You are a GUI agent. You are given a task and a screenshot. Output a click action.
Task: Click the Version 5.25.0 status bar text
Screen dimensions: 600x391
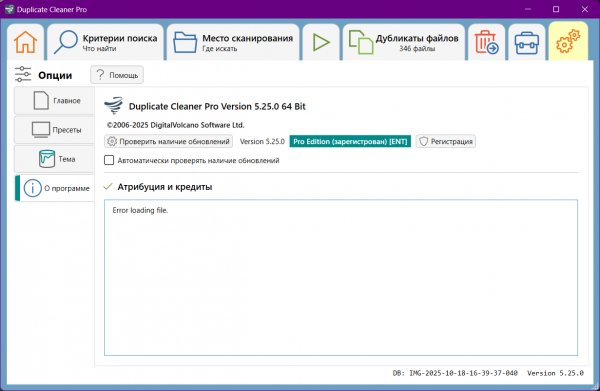click(x=555, y=373)
